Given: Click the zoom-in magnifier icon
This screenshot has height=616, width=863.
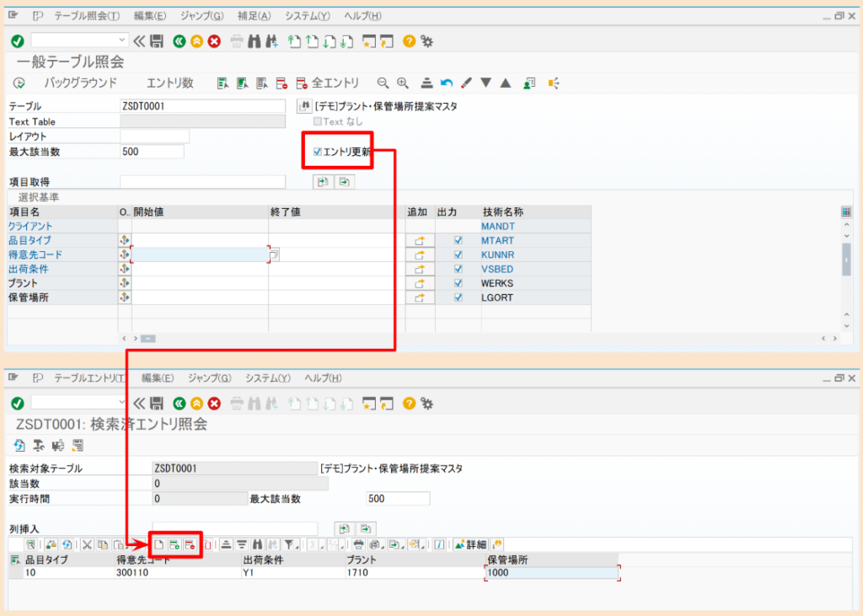Looking at the screenshot, I should (400, 83).
